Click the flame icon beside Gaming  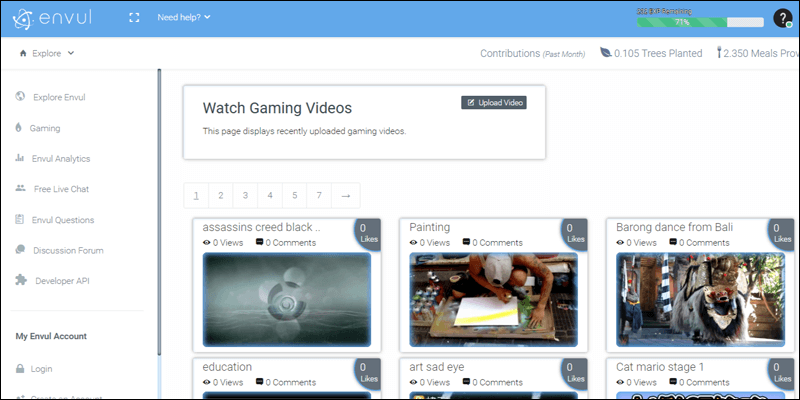(x=19, y=128)
